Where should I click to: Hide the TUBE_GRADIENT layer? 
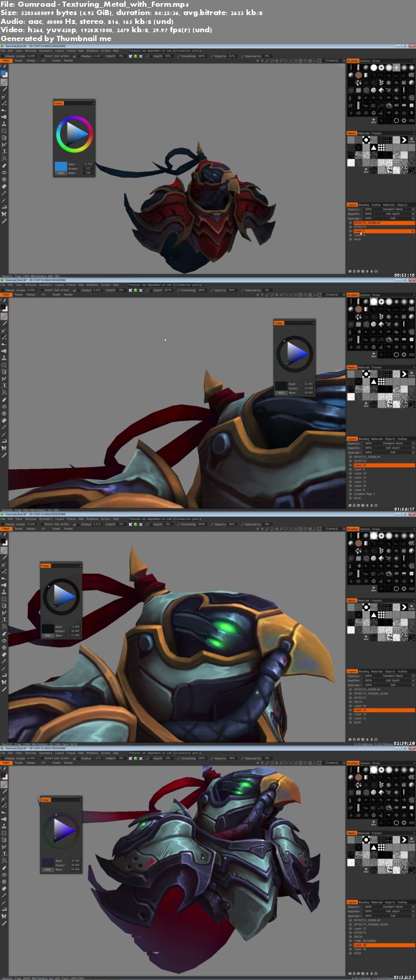coord(350,941)
